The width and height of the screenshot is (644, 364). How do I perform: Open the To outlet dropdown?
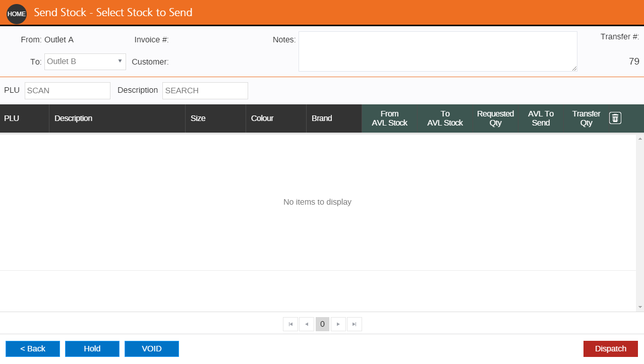(x=85, y=62)
